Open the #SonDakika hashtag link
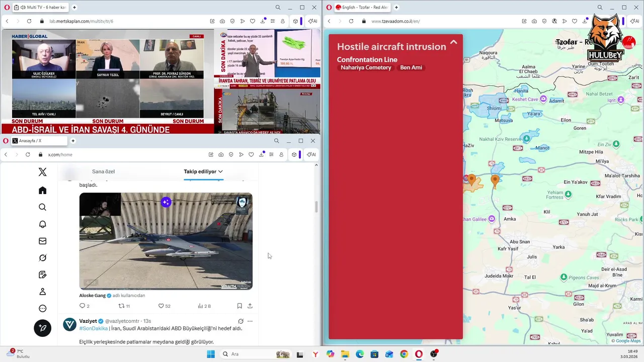This screenshot has height=362, width=644. (x=94, y=328)
